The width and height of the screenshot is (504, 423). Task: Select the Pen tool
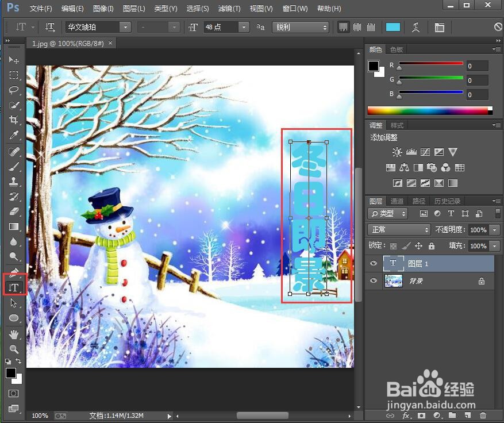coord(13,272)
